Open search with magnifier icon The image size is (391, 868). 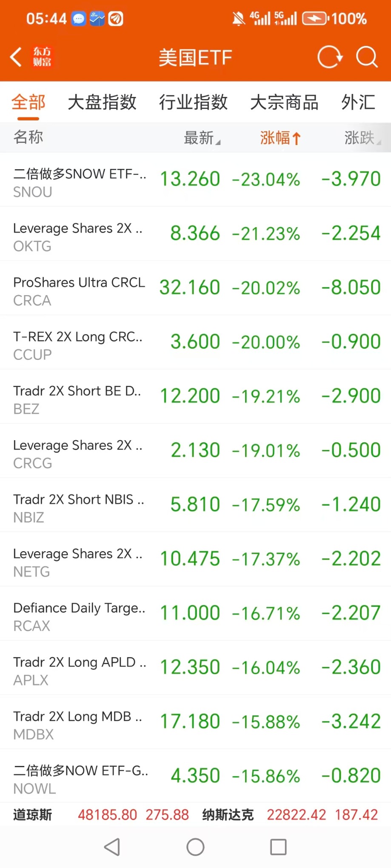point(366,57)
